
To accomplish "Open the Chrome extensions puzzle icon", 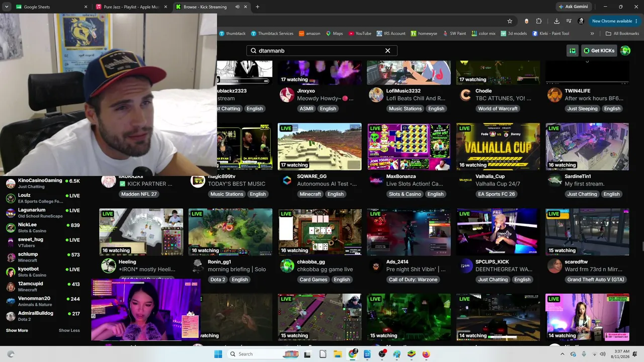I will pyautogui.click(x=539, y=21).
